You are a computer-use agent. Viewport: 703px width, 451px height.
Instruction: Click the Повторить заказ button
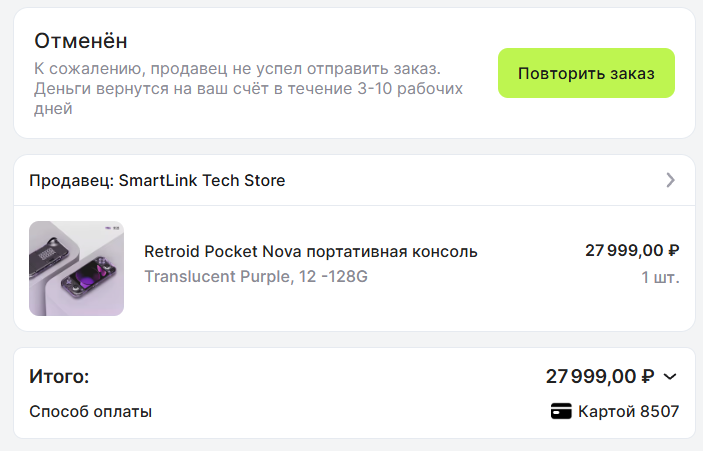(586, 73)
